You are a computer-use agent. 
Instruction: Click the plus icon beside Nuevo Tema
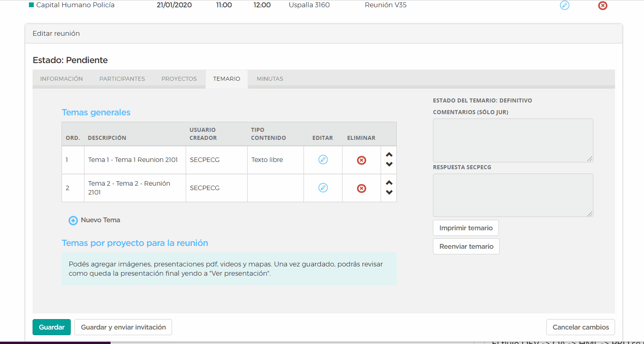tap(73, 221)
